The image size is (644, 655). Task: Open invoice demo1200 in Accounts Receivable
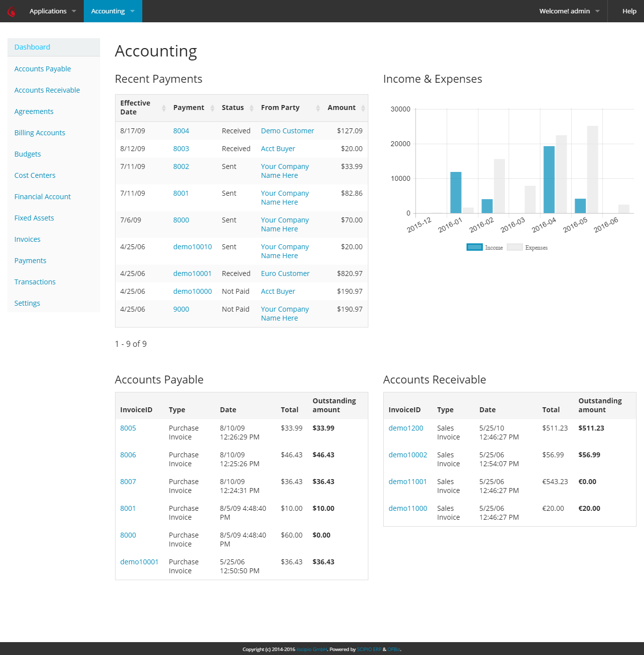click(x=406, y=428)
